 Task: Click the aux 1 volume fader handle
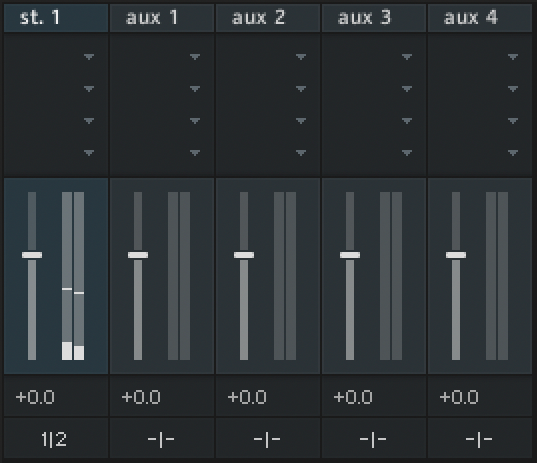[138, 255]
